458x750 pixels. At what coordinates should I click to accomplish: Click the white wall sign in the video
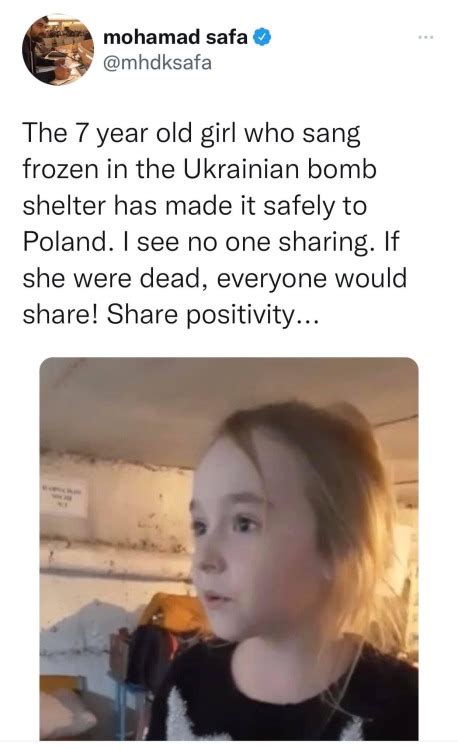click(64, 497)
